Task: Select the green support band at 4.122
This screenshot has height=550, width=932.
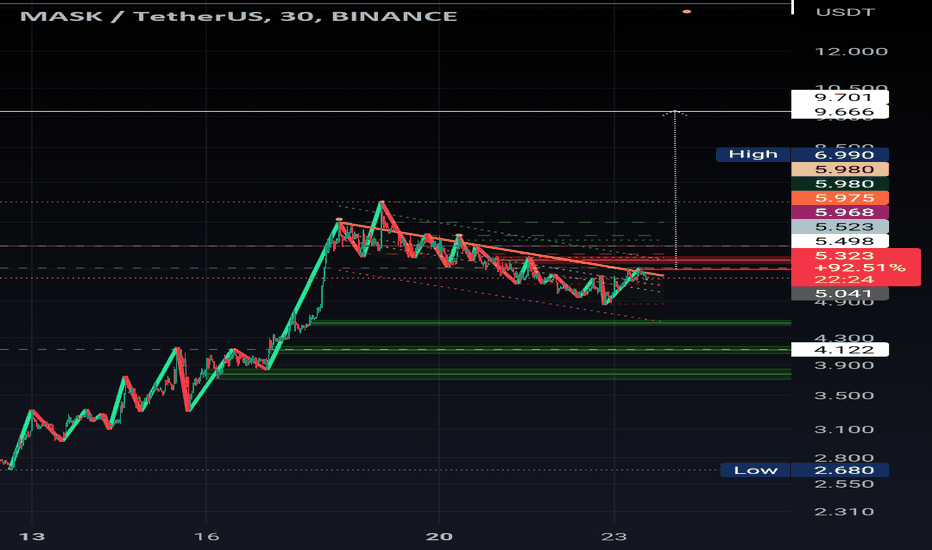Action: tap(535, 350)
